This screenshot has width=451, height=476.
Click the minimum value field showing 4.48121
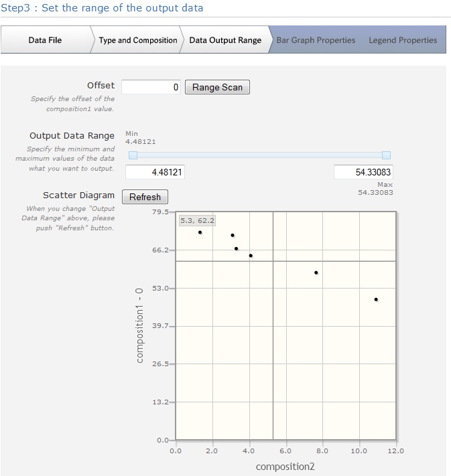(155, 172)
